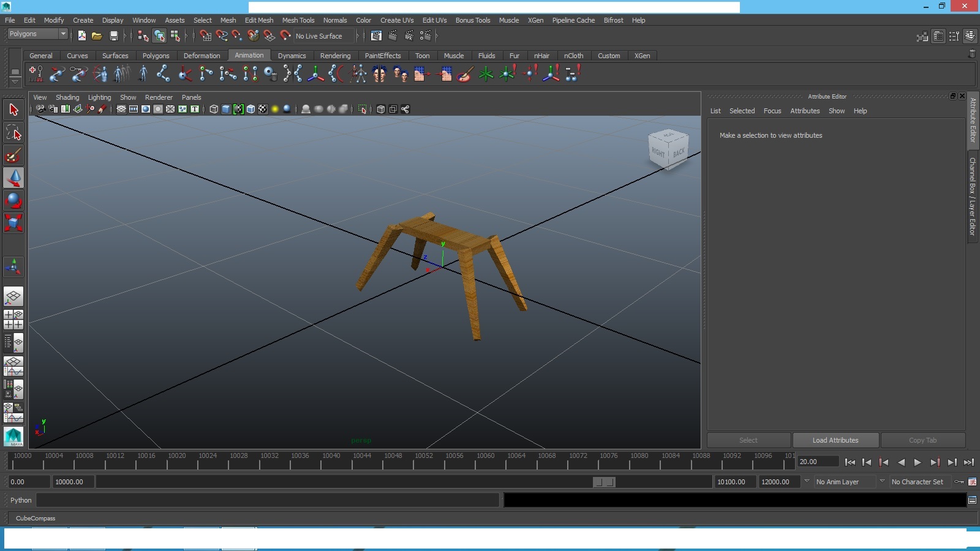Activate the Scale tool with cube icon
The image size is (980, 551).
pos(13,223)
